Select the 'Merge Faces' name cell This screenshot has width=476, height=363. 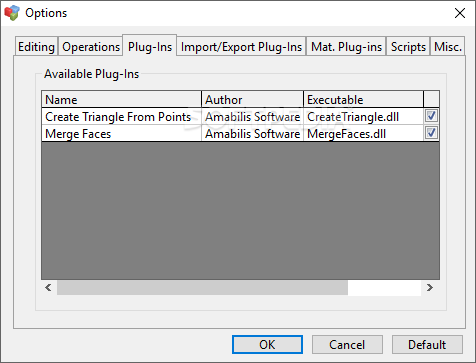[x=121, y=134]
